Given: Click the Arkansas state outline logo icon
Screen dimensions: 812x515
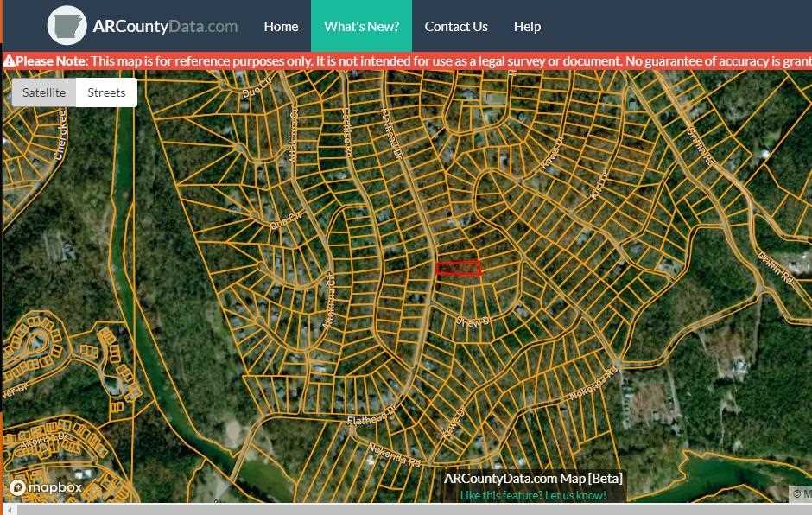Looking at the screenshot, I should (67, 26).
